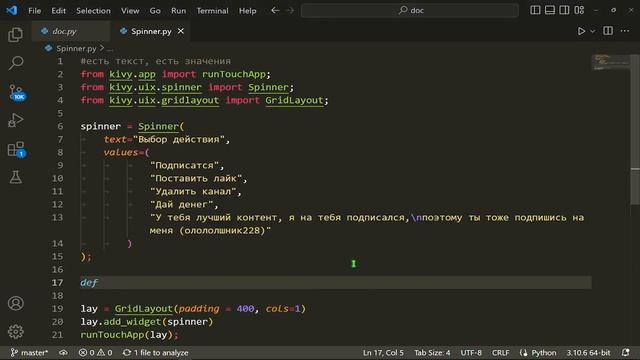Open the Accounts menu

tap(16, 303)
